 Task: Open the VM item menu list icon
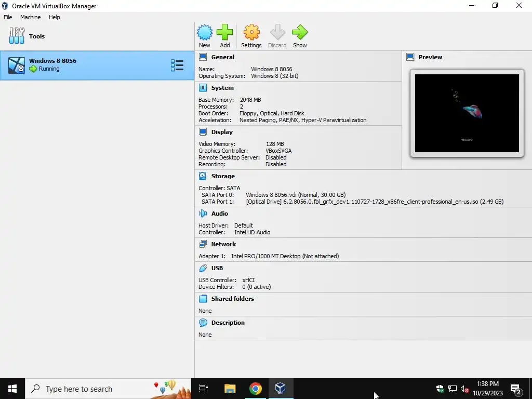tap(177, 65)
